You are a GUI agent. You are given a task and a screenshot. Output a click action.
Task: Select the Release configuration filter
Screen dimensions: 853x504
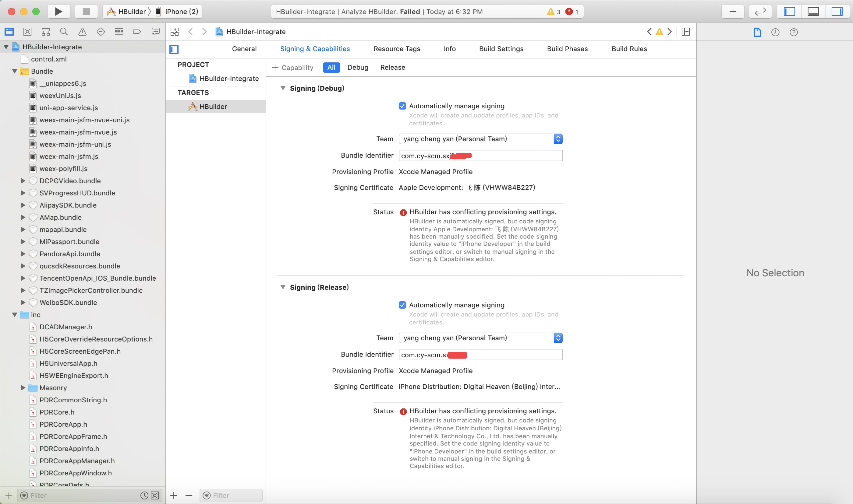(392, 68)
